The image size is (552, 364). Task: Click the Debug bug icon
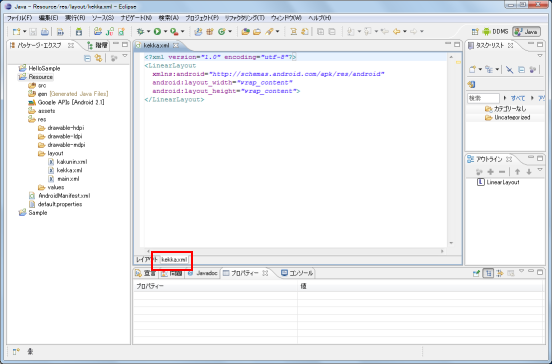[x=140, y=32]
